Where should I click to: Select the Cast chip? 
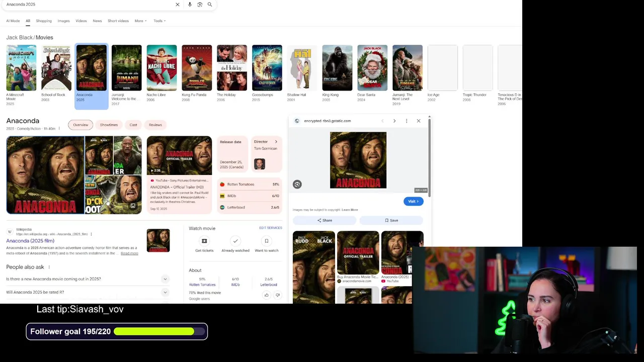(x=133, y=125)
